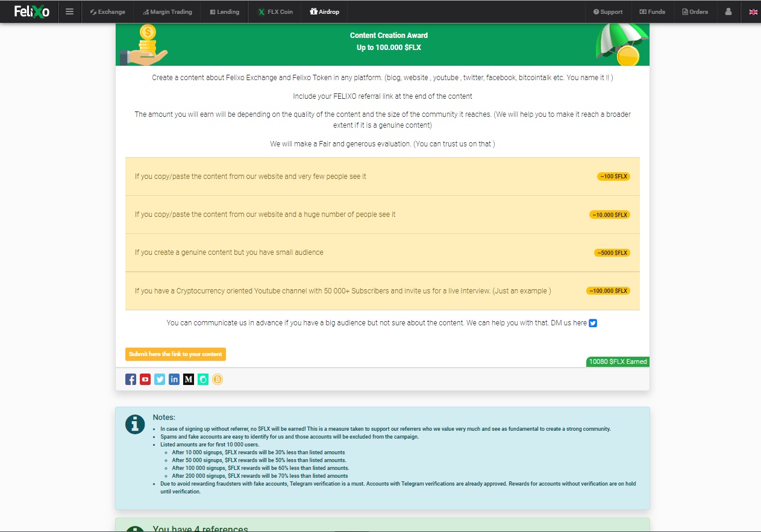
Task: Click the parachute coin illustration
Action: point(622,45)
